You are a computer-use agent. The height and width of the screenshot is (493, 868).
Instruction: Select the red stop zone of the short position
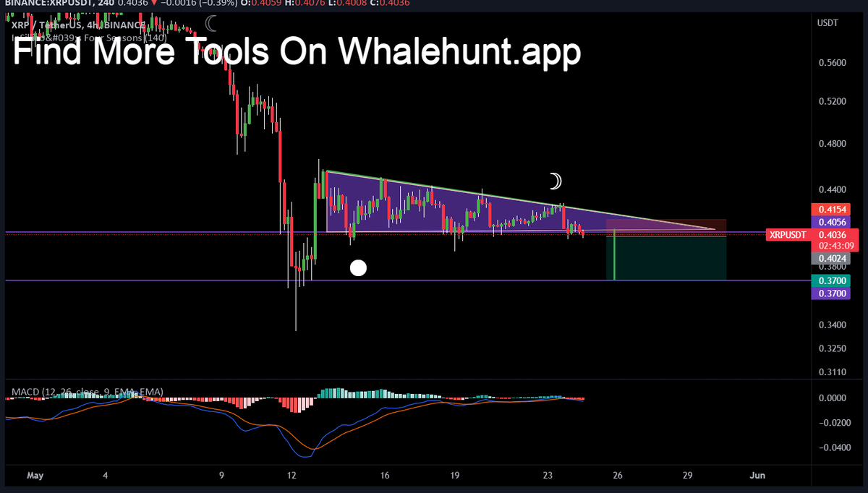point(665,227)
